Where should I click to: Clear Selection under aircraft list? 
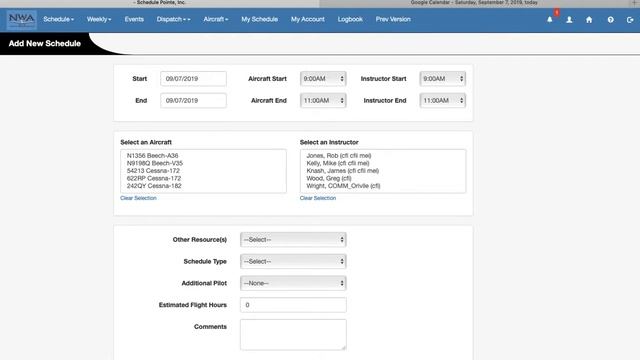click(x=138, y=198)
